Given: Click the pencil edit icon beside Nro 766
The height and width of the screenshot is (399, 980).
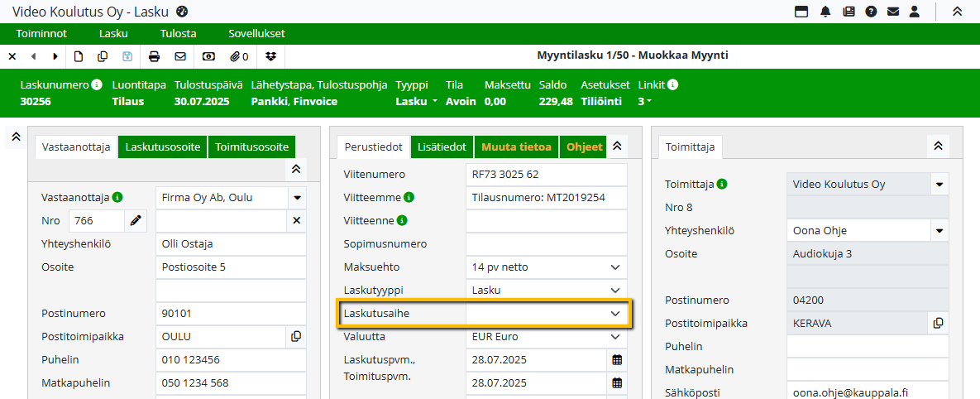Looking at the screenshot, I should [x=136, y=221].
